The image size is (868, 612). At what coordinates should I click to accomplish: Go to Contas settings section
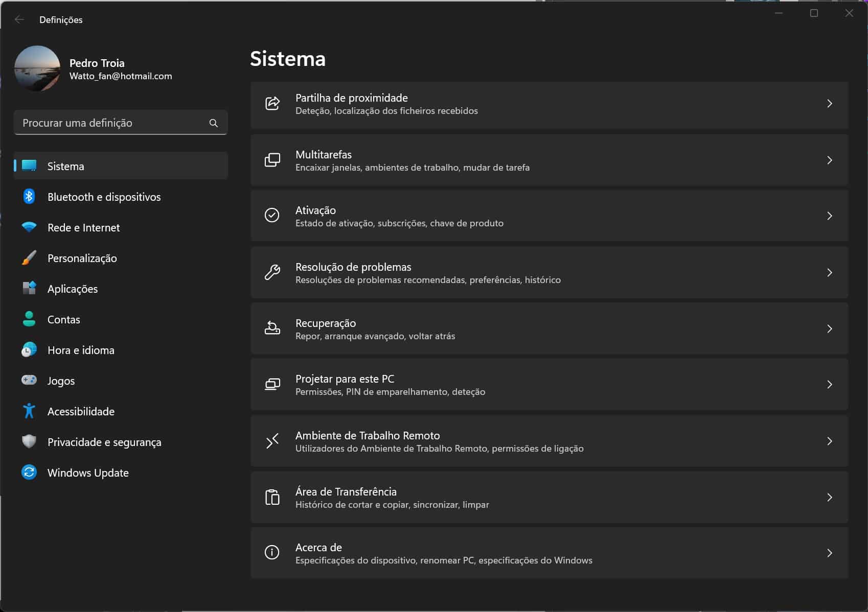64,319
